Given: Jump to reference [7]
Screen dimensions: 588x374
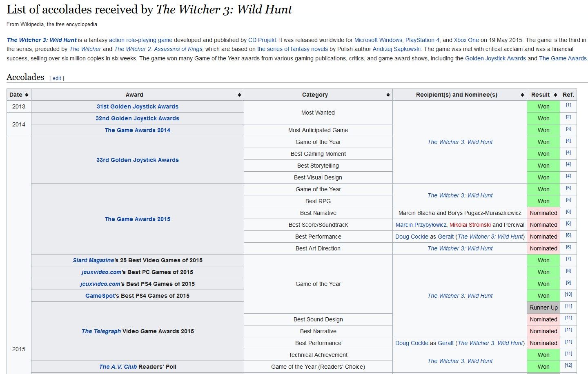Looking at the screenshot, I should [568, 259].
